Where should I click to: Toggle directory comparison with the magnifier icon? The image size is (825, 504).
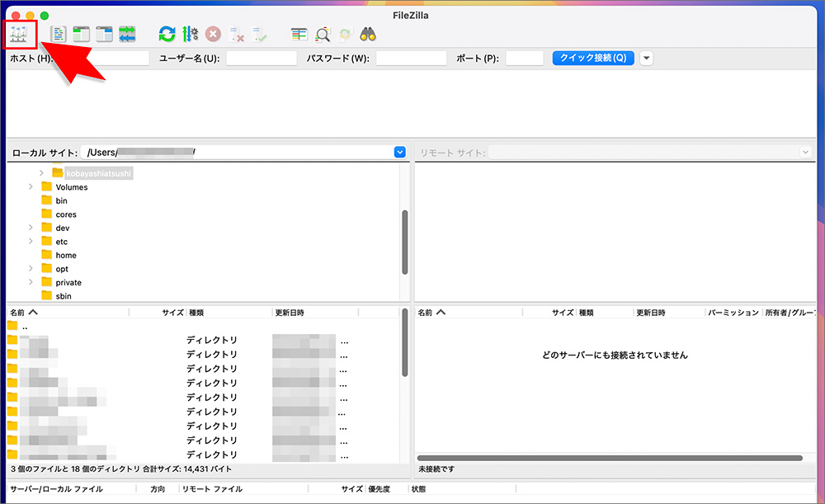click(322, 35)
